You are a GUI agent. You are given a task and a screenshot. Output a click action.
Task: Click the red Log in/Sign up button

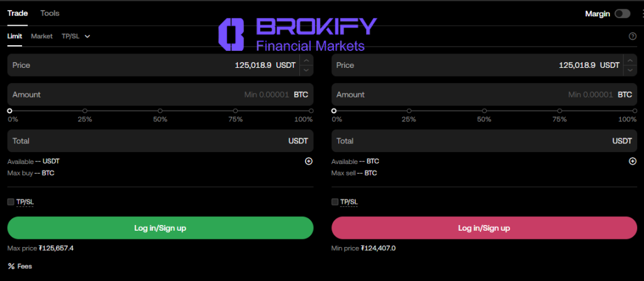[x=484, y=228]
